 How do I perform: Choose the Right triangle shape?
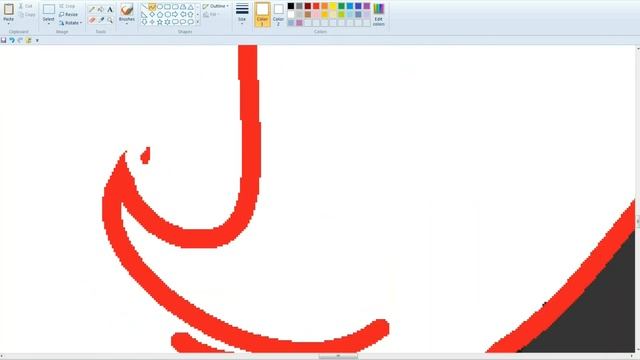pyautogui.click(x=144, y=14)
